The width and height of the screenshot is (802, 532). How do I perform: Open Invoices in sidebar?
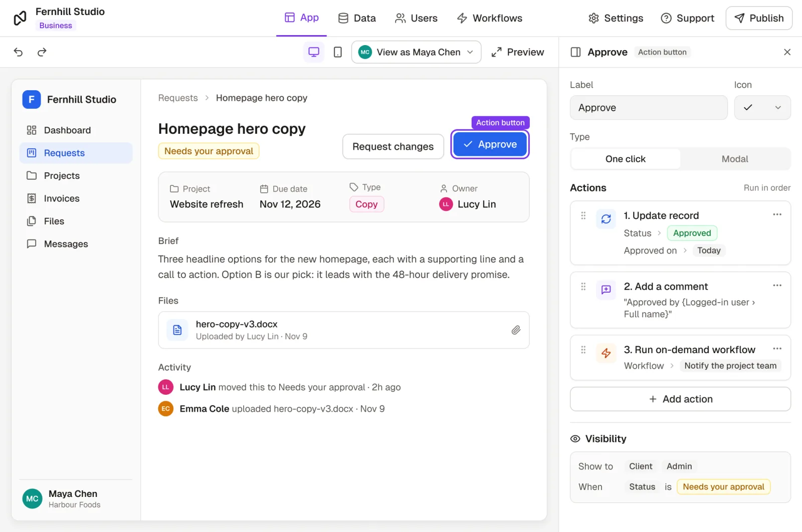(76, 198)
